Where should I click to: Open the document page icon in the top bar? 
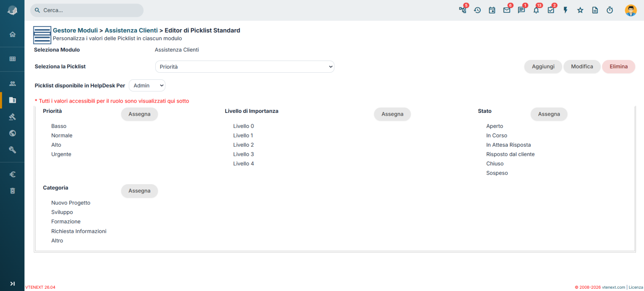[x=595, y=10]
